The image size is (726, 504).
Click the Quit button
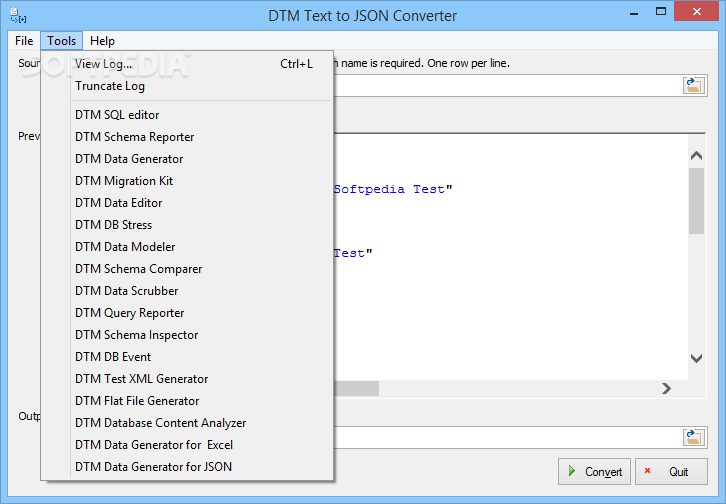point(671,472)
